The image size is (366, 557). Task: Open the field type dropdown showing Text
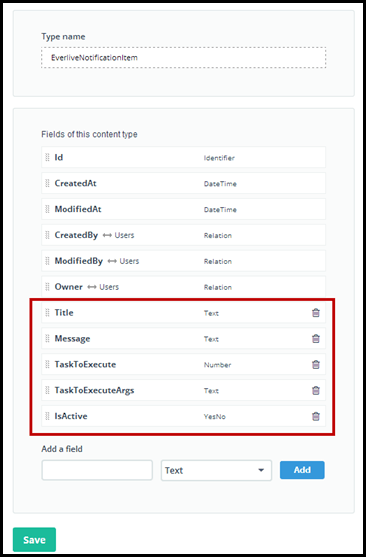(x=216, y=470)
